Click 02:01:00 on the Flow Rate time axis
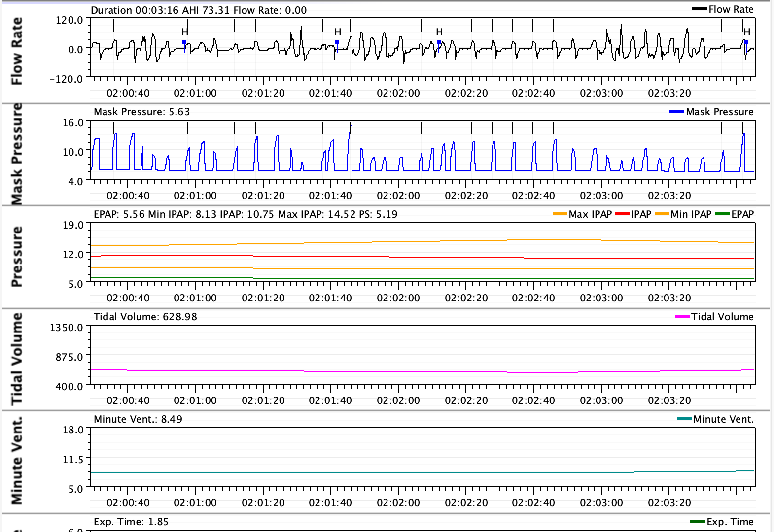 195,93
